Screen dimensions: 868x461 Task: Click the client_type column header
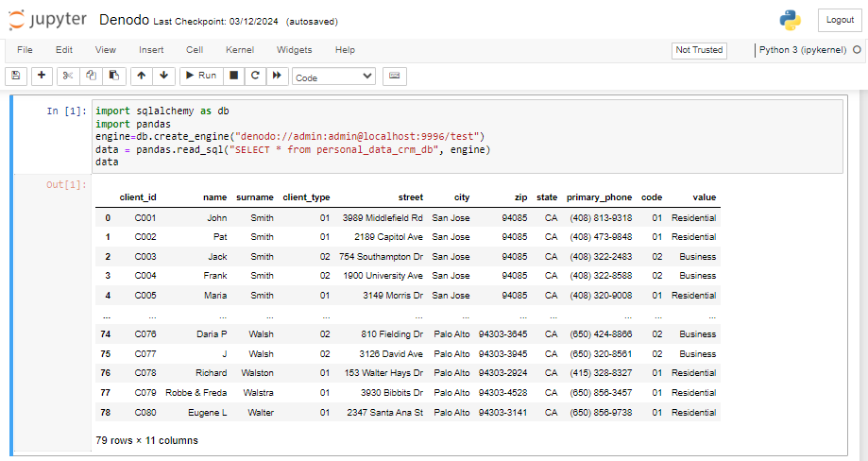306,197
